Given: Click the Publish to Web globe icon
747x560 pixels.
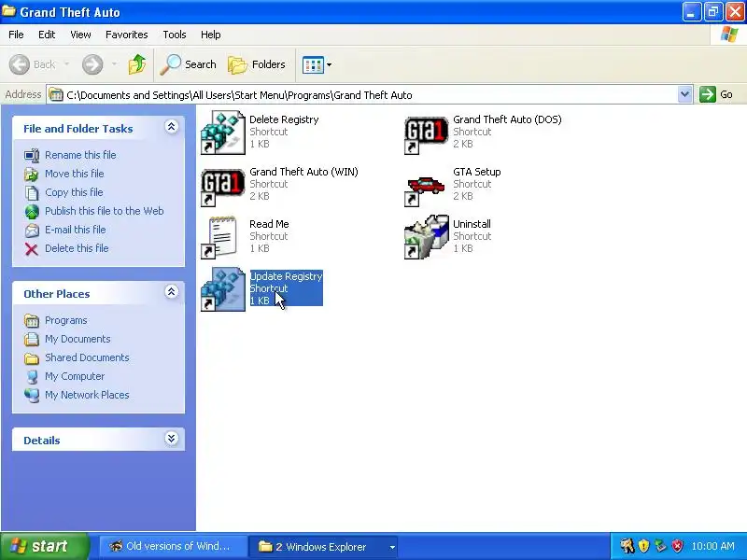Looking at the screenshot, I should click(32, 212).
